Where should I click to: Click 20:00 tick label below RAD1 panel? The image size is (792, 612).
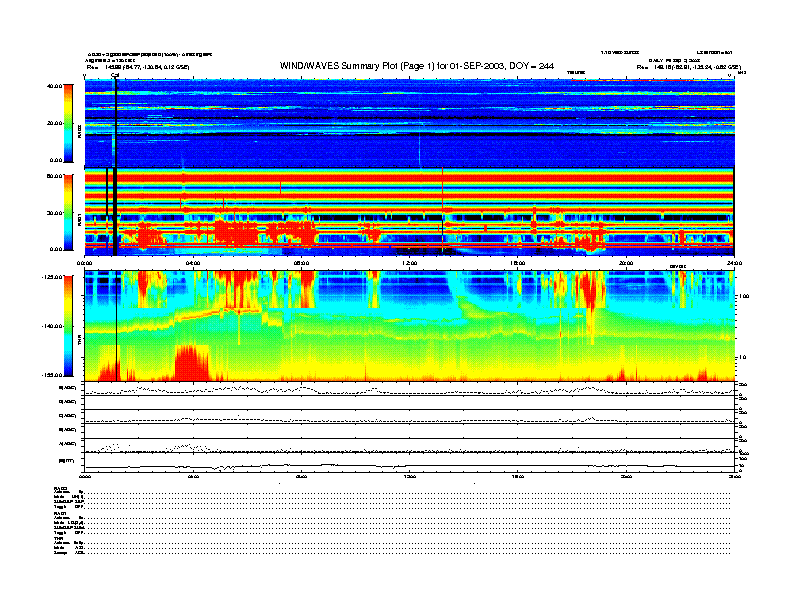[x=626, y=263]
